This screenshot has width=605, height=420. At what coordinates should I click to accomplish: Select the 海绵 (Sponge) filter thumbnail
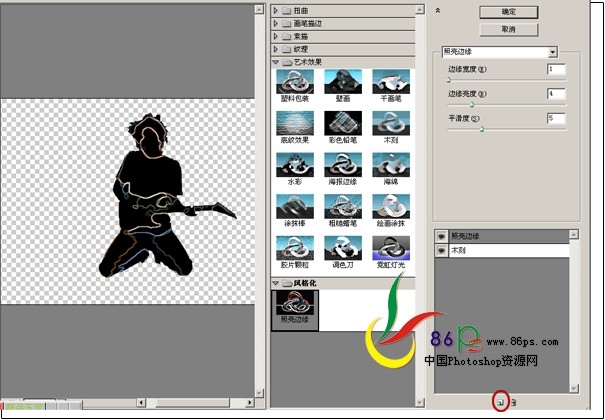tap(391, 165)
